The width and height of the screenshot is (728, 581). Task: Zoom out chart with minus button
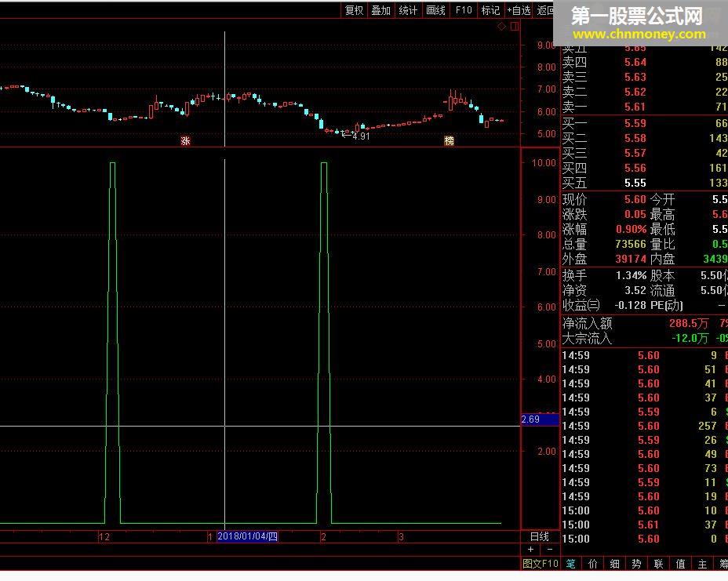click(550, 550)
